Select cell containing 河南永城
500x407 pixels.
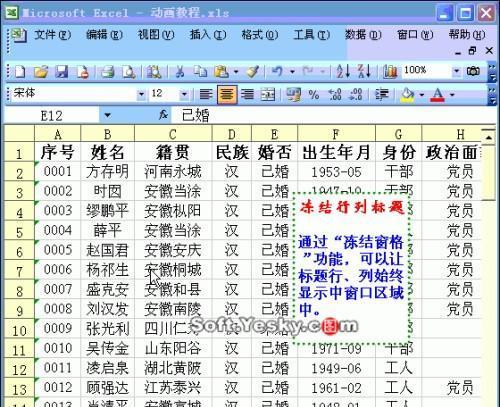tap(173, 172)
